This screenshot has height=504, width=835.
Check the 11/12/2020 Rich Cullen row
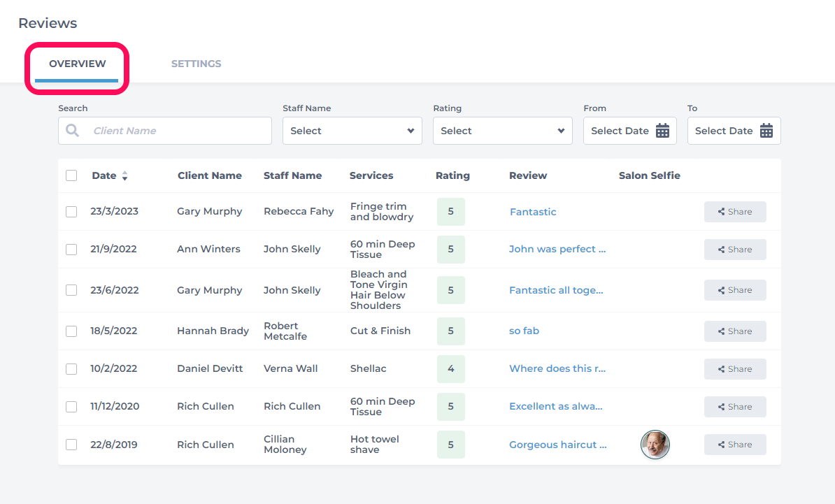pyautogui.click(x=71, y=407)
